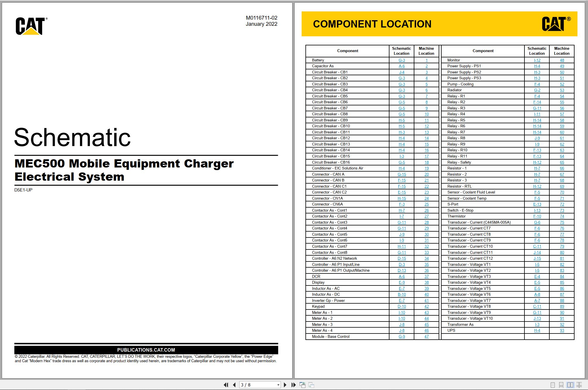The width and height of the screenshot is (588, 390).
Task: Click CAT logo in yellow header
Action: [x=556, y=24]
